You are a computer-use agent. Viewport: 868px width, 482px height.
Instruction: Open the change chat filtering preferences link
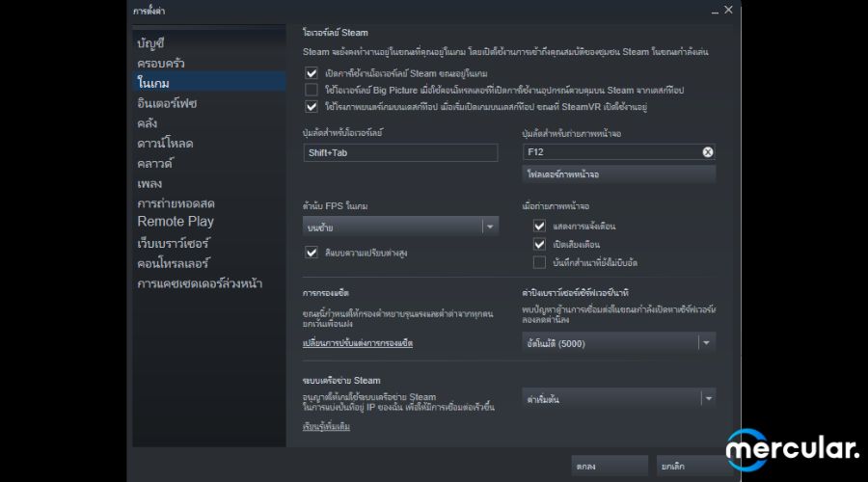tap(358, 343)
